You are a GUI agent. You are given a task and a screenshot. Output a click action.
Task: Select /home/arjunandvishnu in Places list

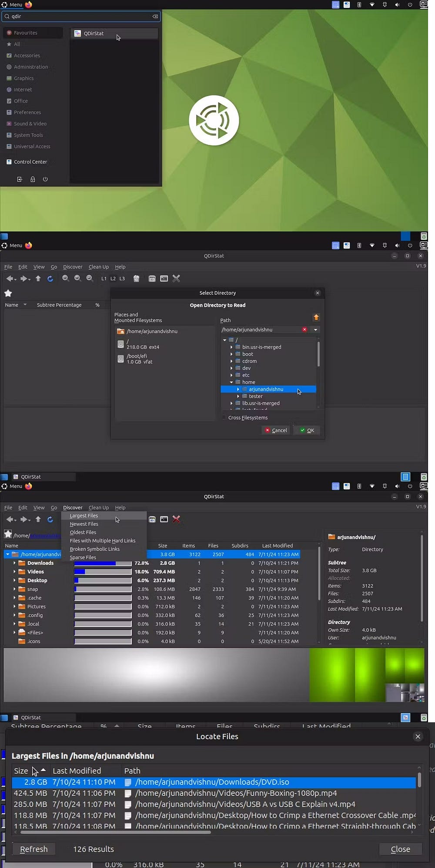pyautogui.click(x=147, y=331)
